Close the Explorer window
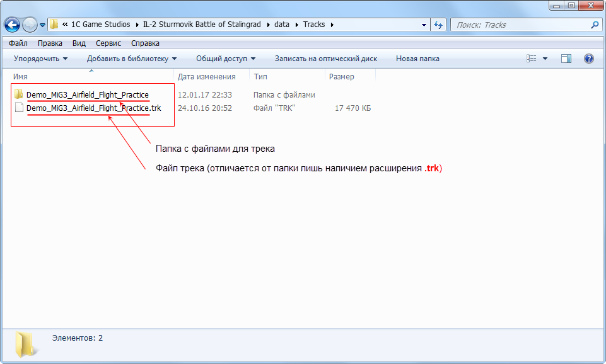The width and height of the screenshot is (606, 364). tap(591, 6)
